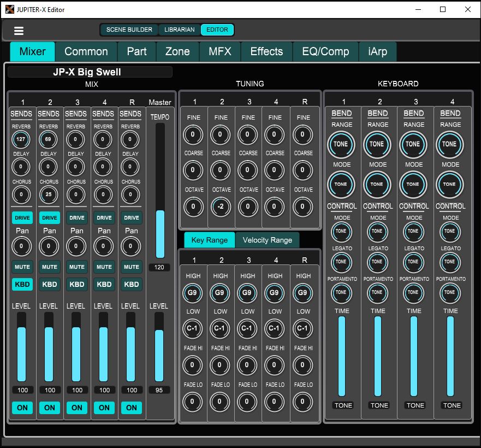Minimize the JUPITER-X Editor window
481x448 pixels.
(x=418, y=9)
